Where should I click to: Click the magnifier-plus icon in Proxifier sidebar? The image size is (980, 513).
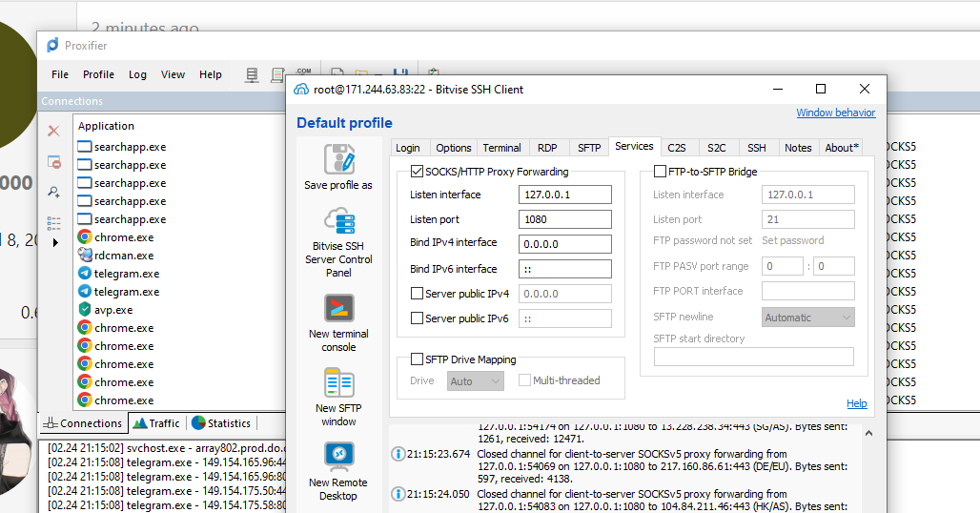click(x=53, y=192)
